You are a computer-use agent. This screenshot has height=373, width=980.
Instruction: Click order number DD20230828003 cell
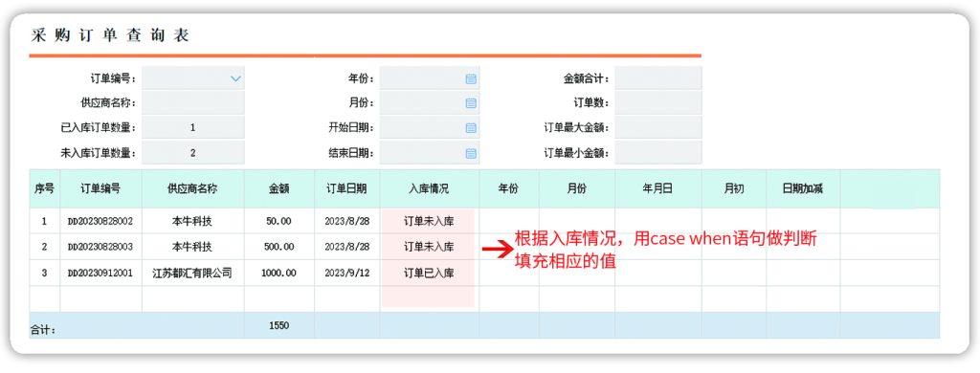coord(100,247)
